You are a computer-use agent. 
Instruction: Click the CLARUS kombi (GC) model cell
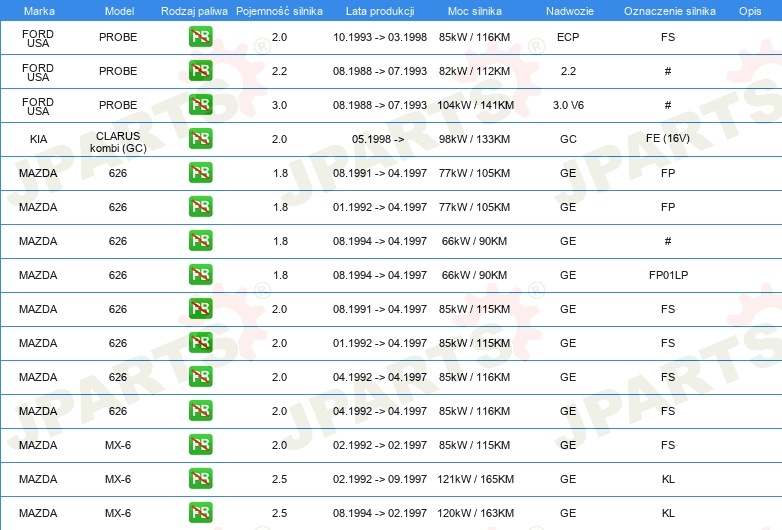[x=118, y=142]
